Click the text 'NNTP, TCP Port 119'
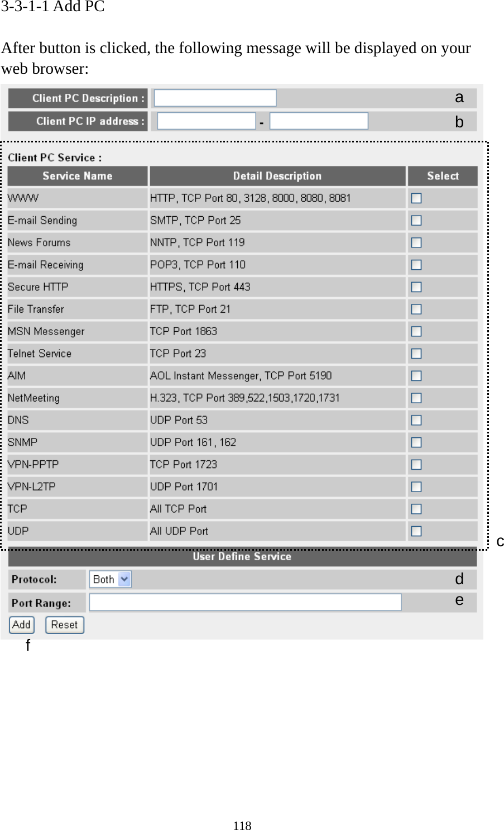 [198, 242]
